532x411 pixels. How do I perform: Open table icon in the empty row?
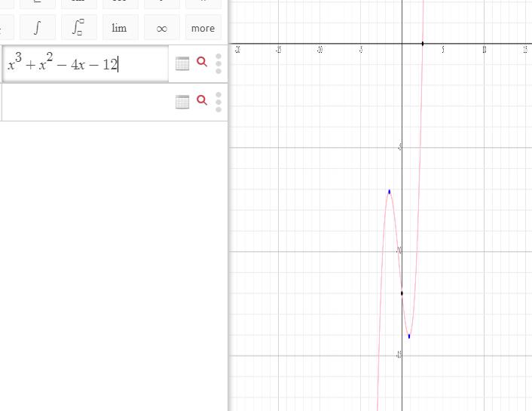(x=182, y=102)
